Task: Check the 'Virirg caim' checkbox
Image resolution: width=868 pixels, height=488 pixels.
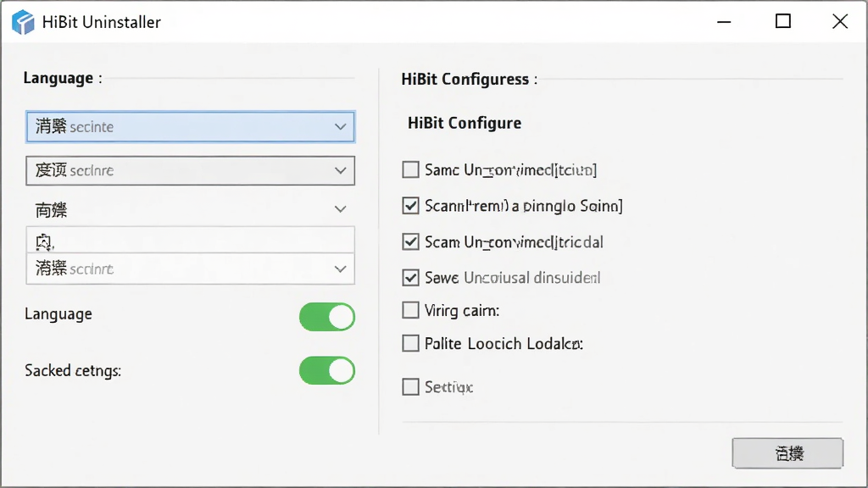Action: [x=410, y=310]
